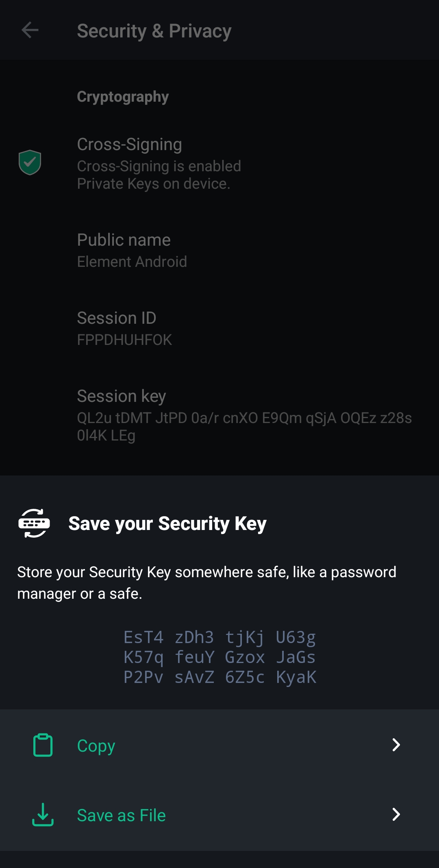Expand the Save your Security Key sheet
439x868 pixels.
(x=219, y=524)
